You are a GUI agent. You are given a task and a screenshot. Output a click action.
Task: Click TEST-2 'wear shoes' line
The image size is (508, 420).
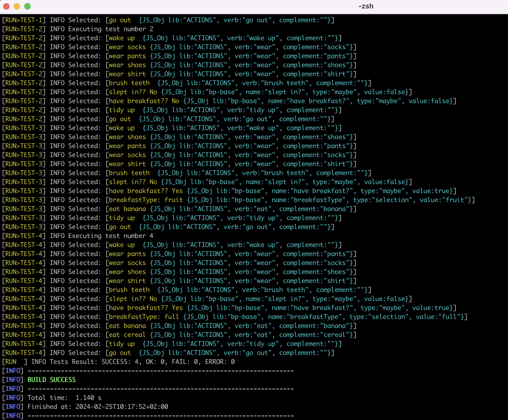pyautogui.click(x=179, y=65)
